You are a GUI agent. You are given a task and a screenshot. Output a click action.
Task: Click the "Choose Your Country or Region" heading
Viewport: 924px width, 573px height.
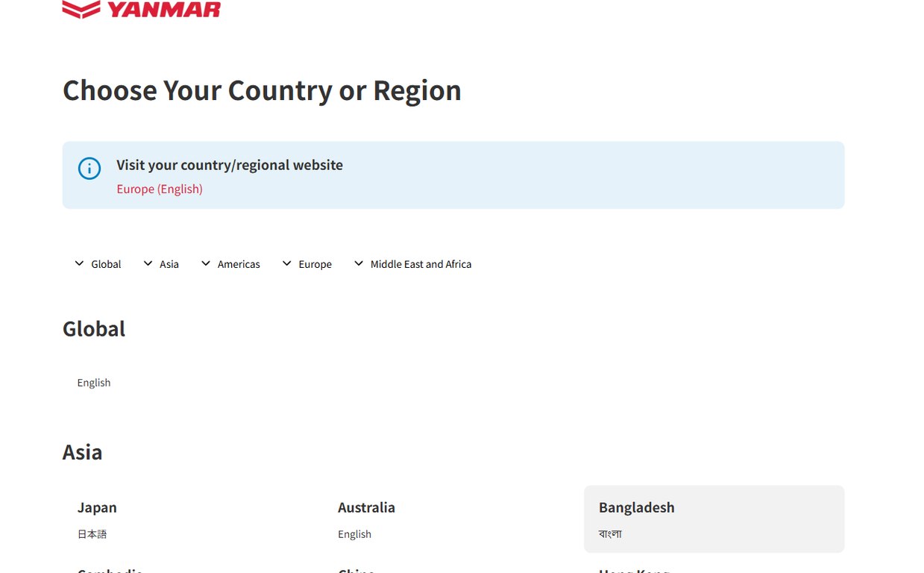[262, 90]
